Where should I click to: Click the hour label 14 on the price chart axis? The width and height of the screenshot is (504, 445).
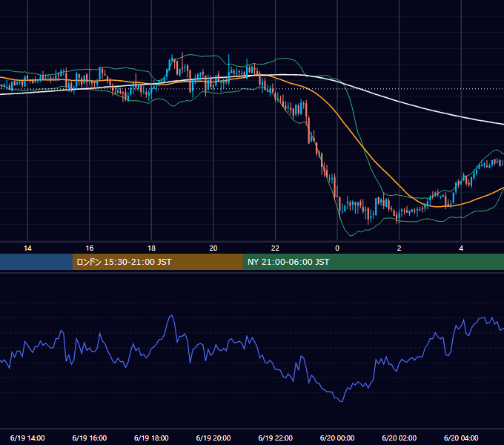point(27,248)
